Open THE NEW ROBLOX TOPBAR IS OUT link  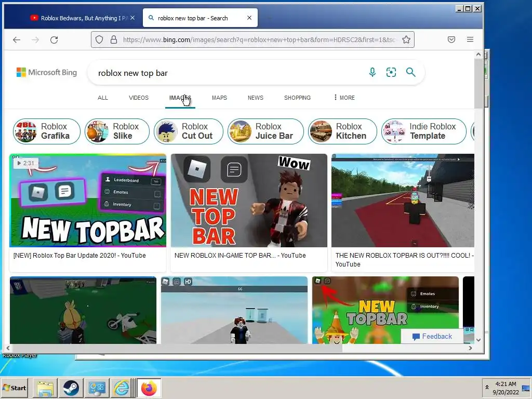[404, 260]
